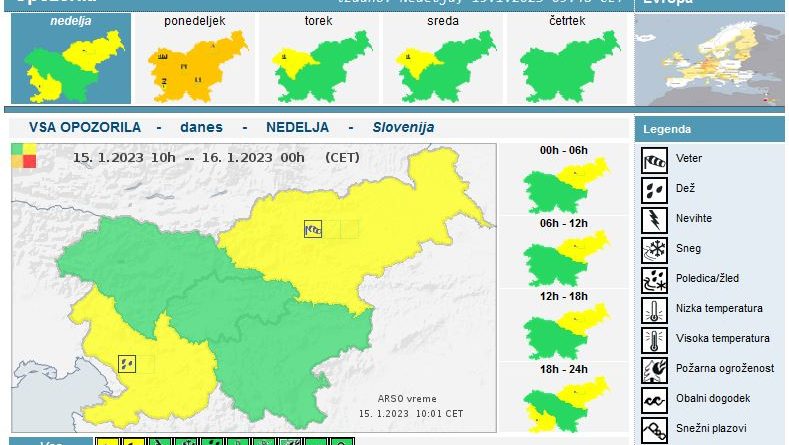
Task: Click the Nizka temperatura label text
Action: 719,308
